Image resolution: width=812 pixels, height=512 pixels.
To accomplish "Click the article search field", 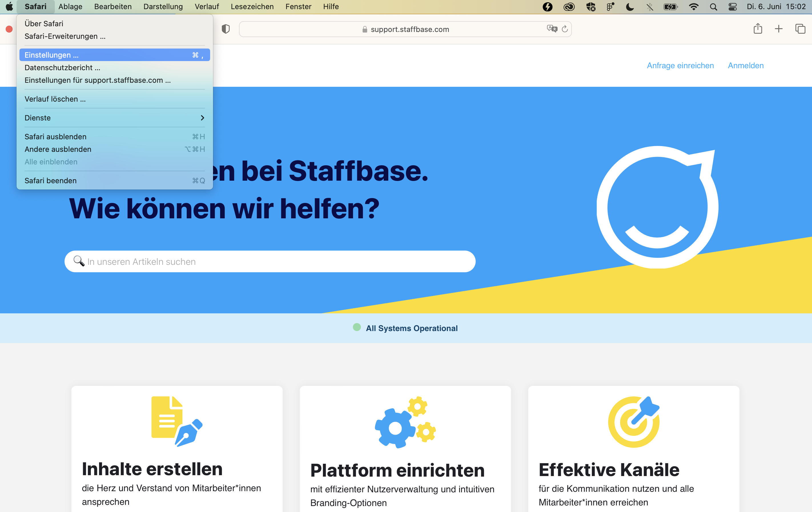I will click(x=270, y=261).
